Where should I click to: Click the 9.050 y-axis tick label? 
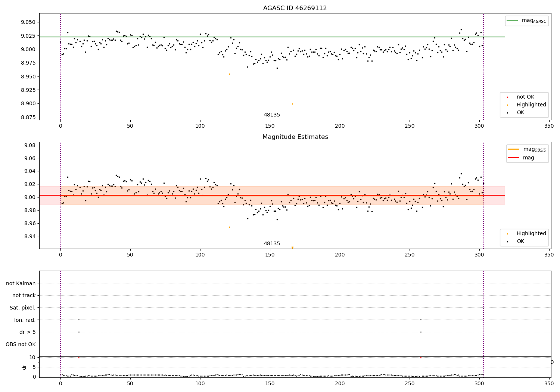point(28,22)
